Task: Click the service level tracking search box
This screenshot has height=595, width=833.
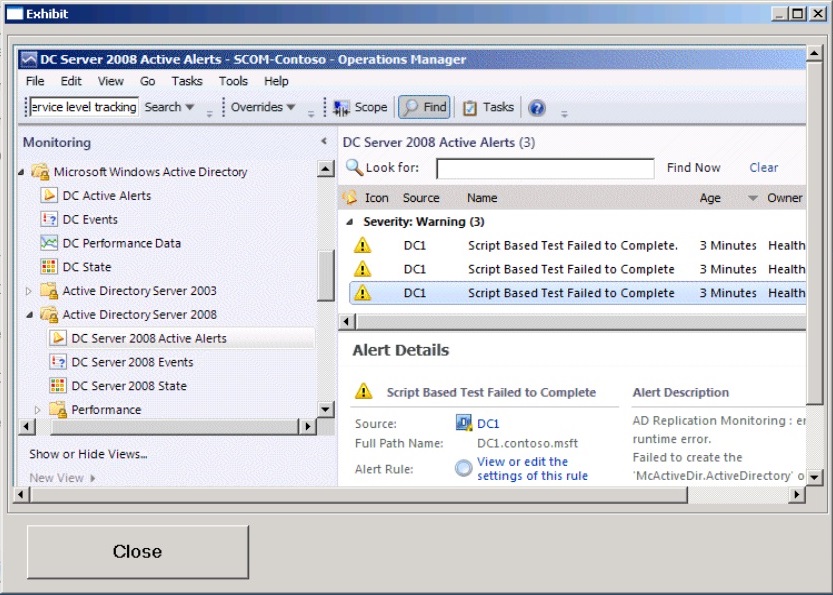Action: 84,107
